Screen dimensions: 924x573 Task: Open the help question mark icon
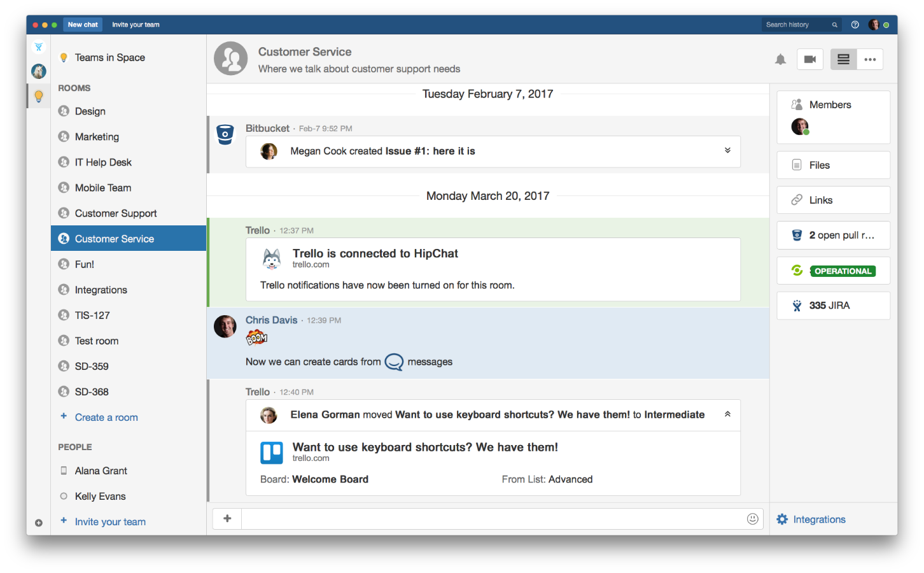pos(855,25)
